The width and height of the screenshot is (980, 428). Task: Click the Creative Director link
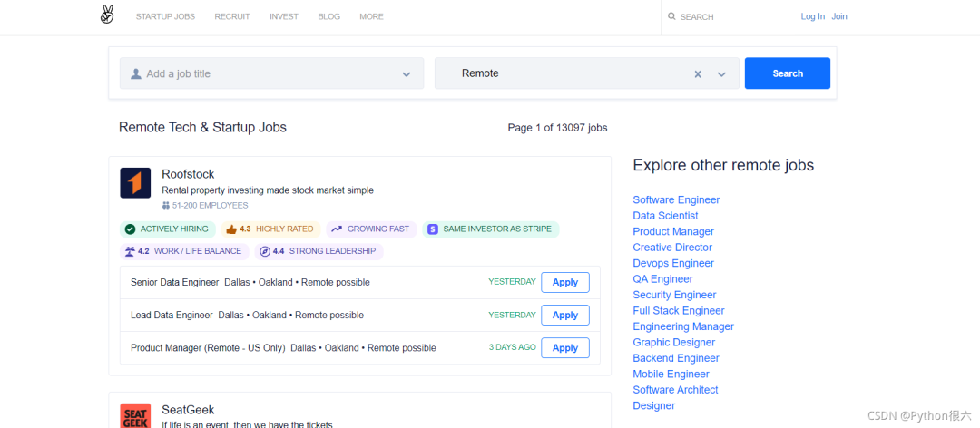[x=672, y=248]
